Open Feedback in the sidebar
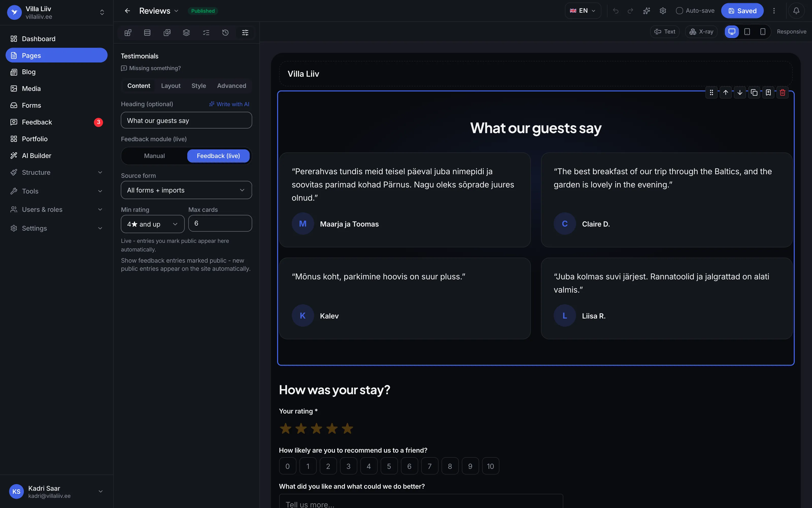The height and width of the screenshot is (508, 812). 56,122
